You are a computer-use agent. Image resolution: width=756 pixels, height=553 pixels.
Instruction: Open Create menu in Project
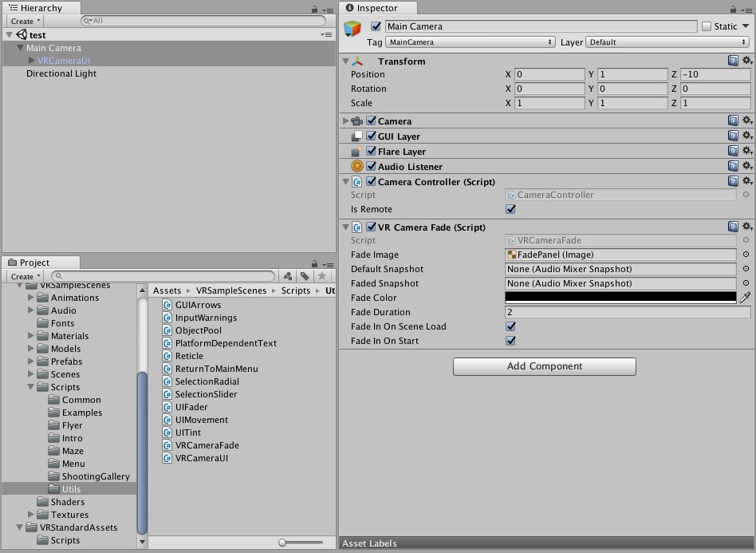click(x=25, y=276)
